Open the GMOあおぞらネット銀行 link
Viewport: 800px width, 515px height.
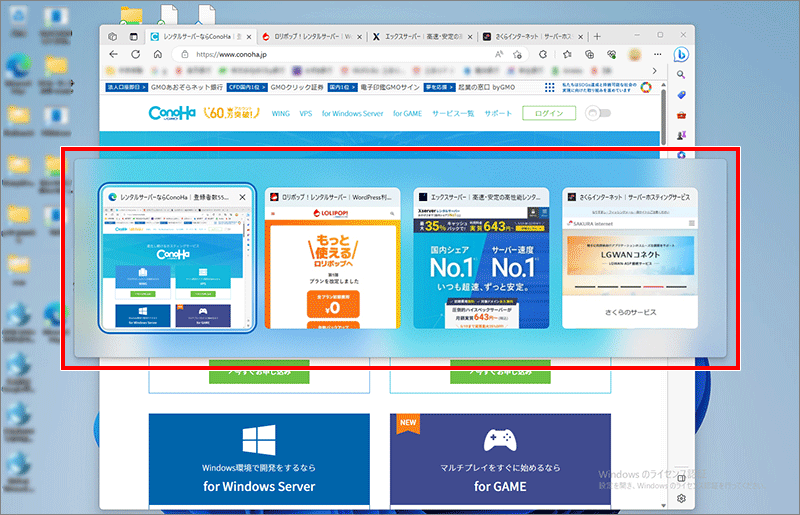point(187,87)
